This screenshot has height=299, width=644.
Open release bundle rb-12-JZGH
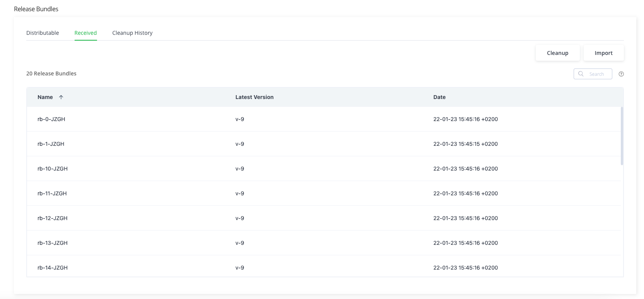[53, 218]
